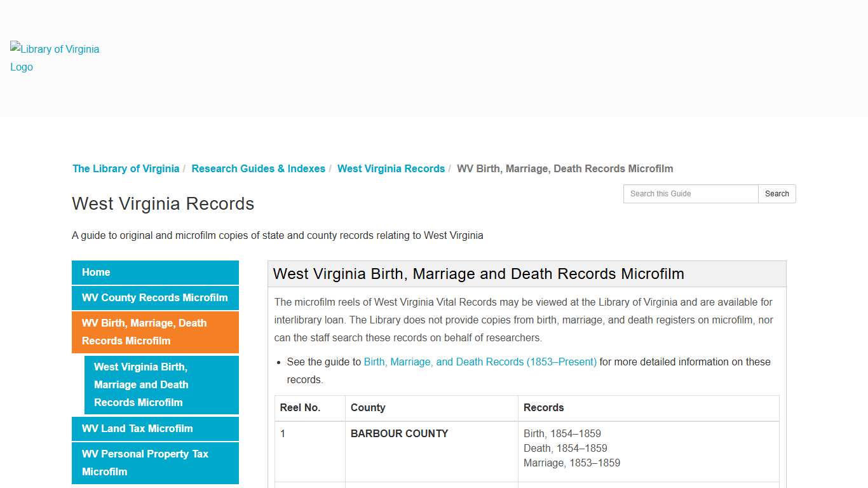Click the BARBOUR COUNTY table entry

399,433
